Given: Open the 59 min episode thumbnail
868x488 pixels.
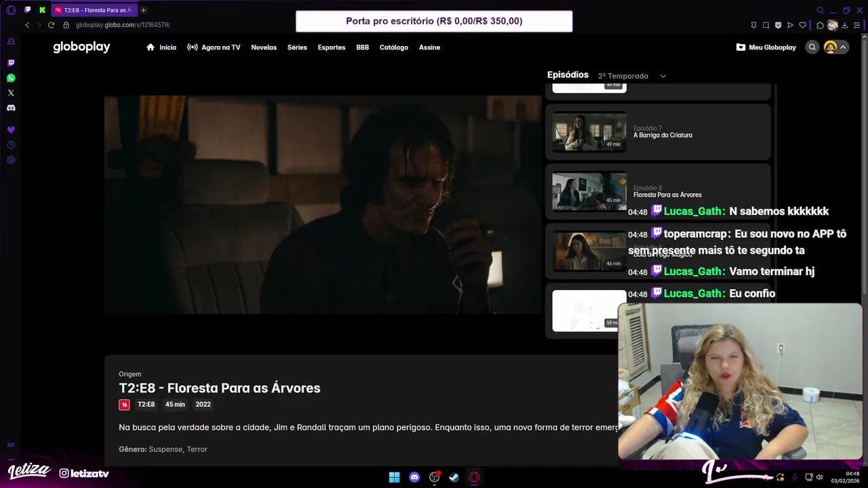Looking at the screenshot, I should tap(589, 310).
